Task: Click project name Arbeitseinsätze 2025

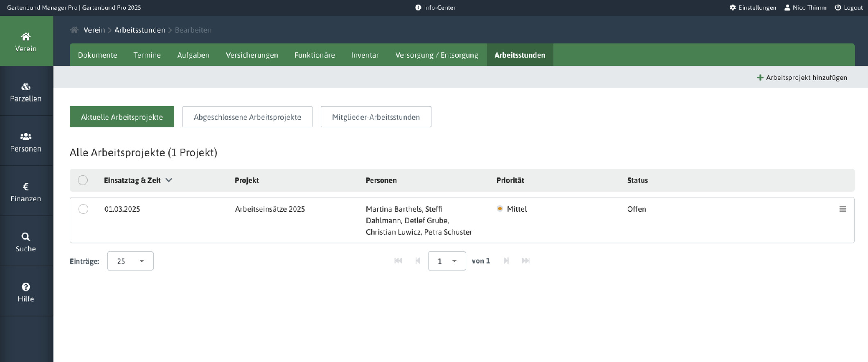Action: [x=270, y=209]
